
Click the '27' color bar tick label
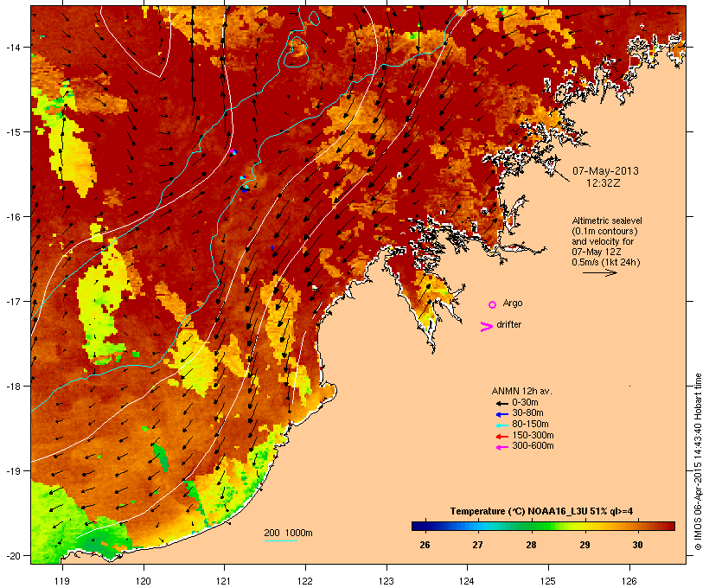(478, 545)
